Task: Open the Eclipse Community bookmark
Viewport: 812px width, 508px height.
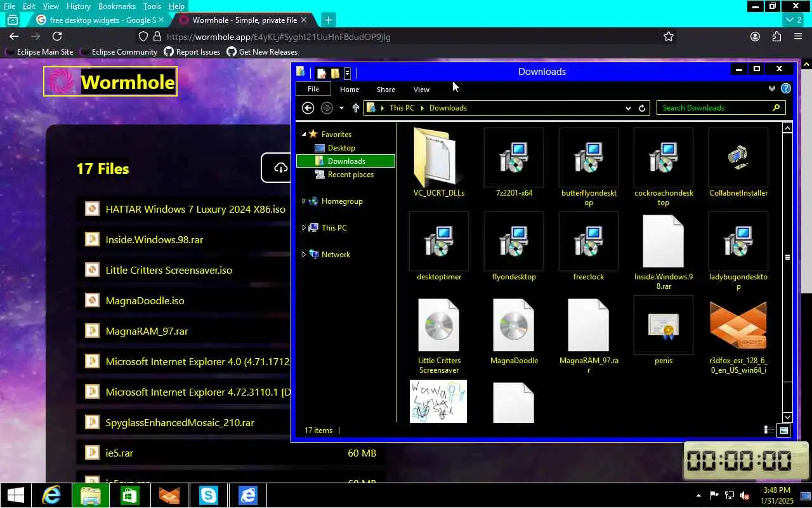Action: pyautogui.click(x=118, y=52)
